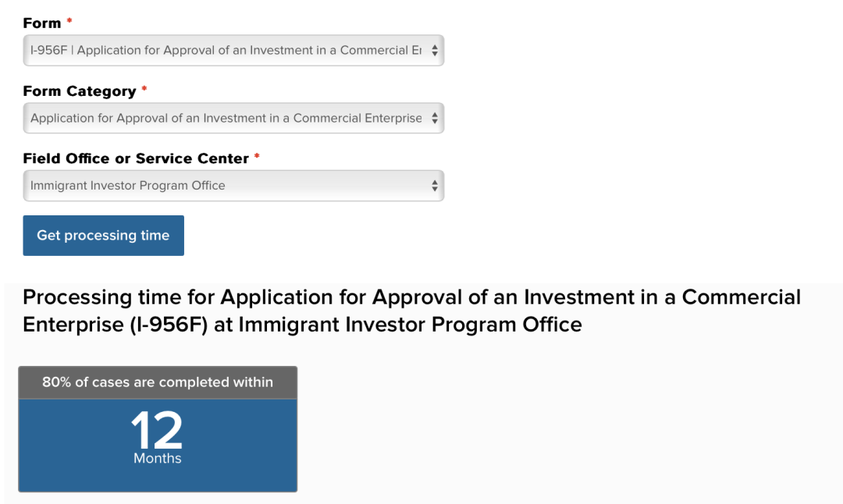Click the Field Office or Service Center label
Screen dimensions: 843x504
click(136, 158)
